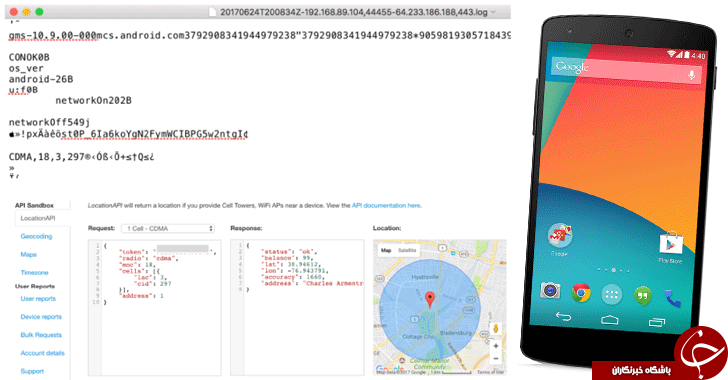Click the 'networkOff549j' log line
728x380 pixels.
click(49, 123)
